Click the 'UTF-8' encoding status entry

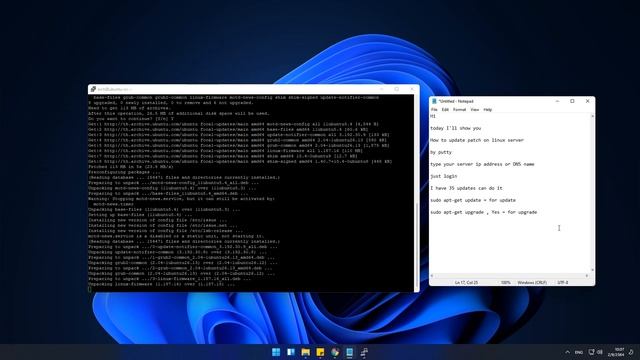point(562,282)
